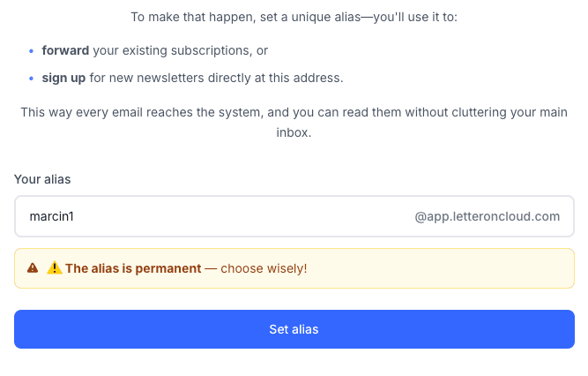Click the blue bullet beside "forward"
Viewport: 588px width, 376px height.
click(31, 50)
